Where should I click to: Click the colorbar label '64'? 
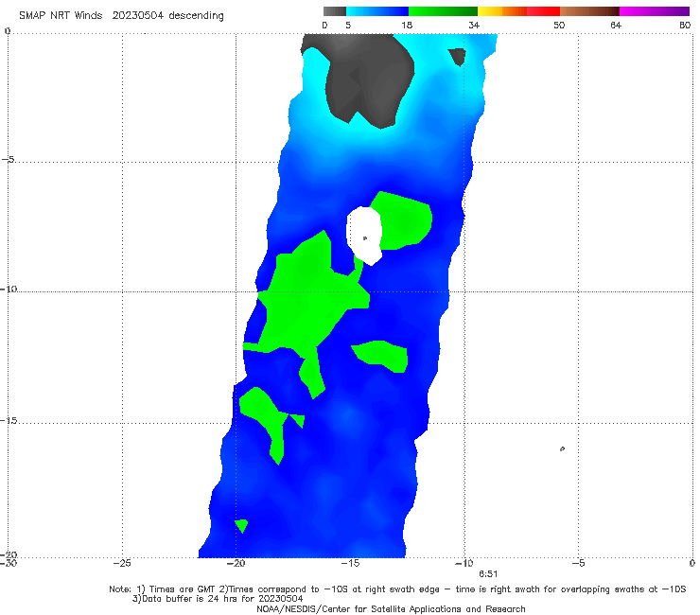click(x=616, y=25)
